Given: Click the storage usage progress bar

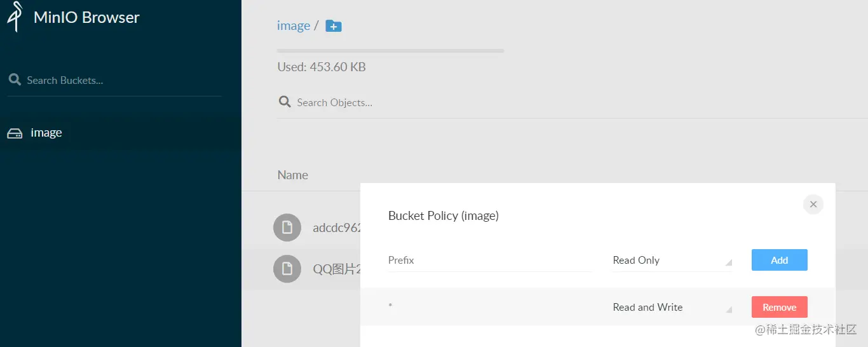Looking at the screenshot, I should (390, 51).
